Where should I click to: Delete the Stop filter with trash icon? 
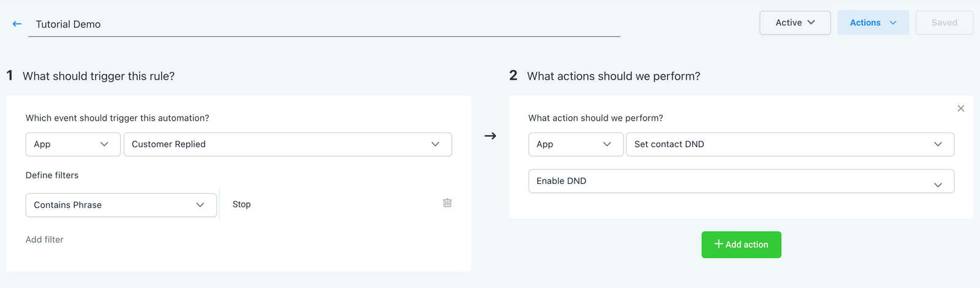tap(447, 203)
